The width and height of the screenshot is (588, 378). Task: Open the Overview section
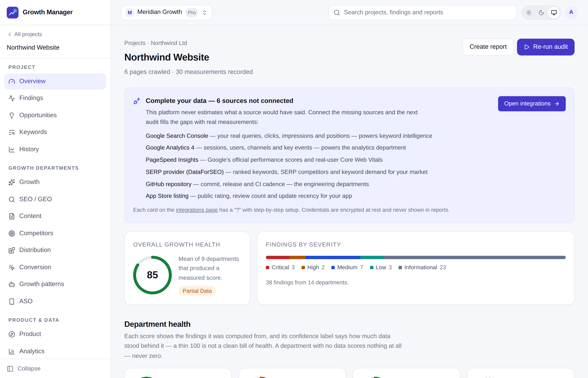pos(55,81)
